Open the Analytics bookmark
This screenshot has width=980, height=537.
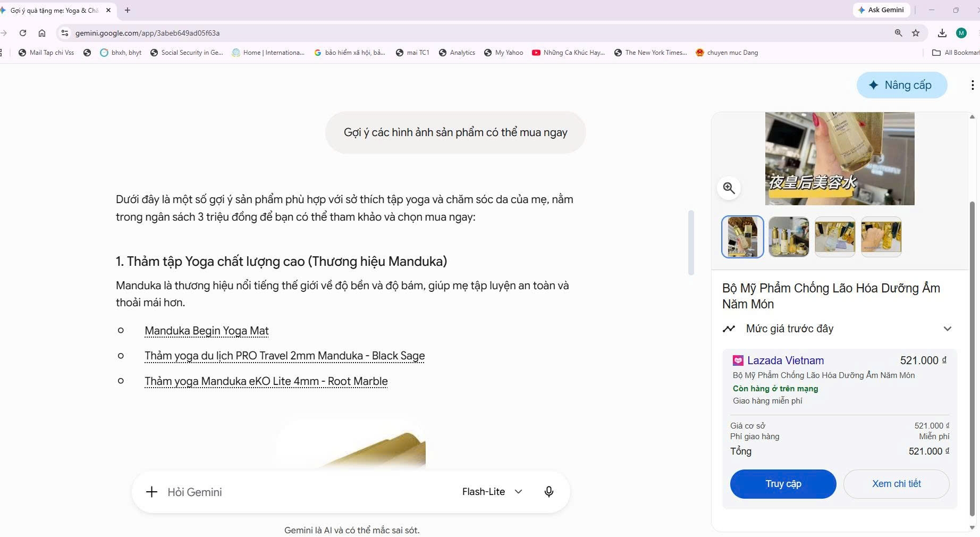tap(457, 53)
